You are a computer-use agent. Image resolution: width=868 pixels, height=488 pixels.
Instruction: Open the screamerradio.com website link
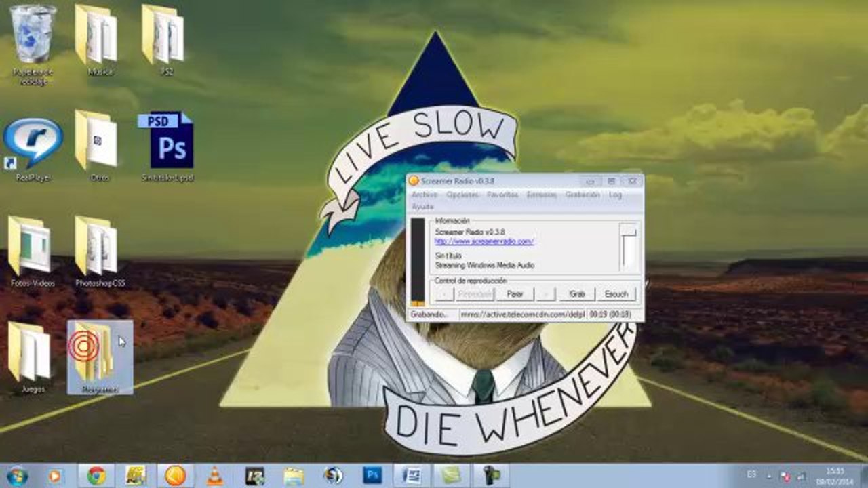484,241
